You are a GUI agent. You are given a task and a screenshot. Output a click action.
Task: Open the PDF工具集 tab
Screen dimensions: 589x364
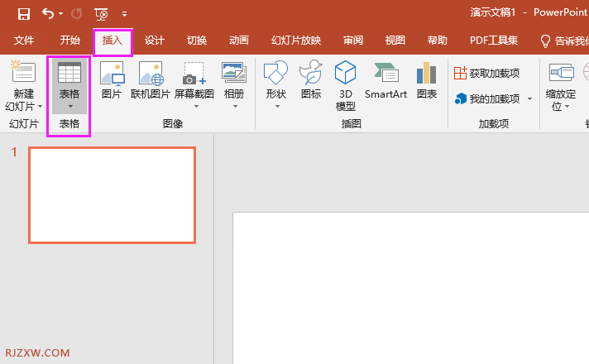[494, 41]
